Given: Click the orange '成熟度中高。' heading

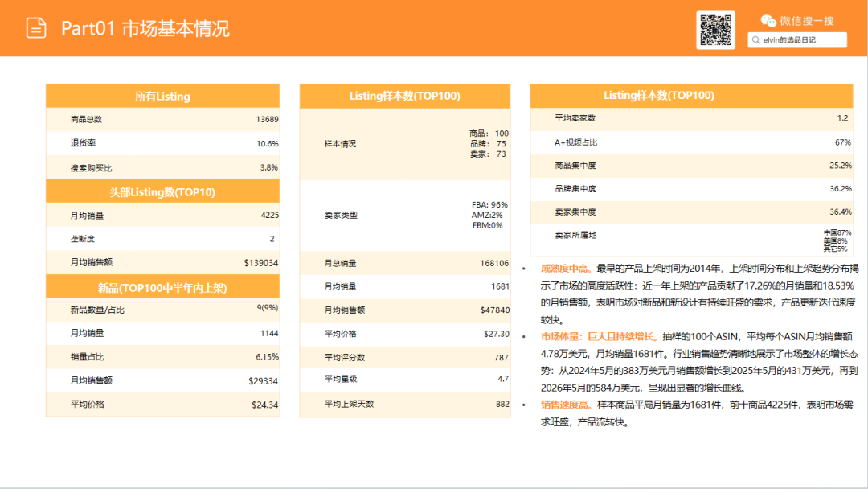Looking at the screenshot, I should (567, 269).
